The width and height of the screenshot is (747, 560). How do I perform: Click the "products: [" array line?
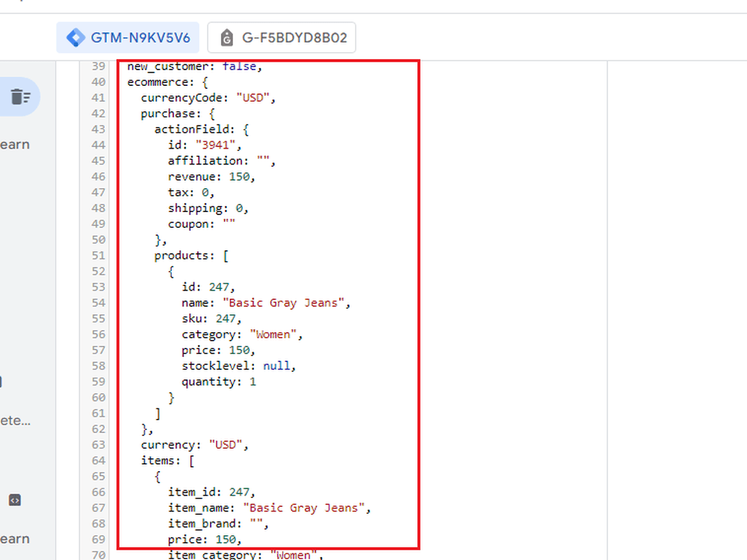pyautogui.click(x=191, y=255)
